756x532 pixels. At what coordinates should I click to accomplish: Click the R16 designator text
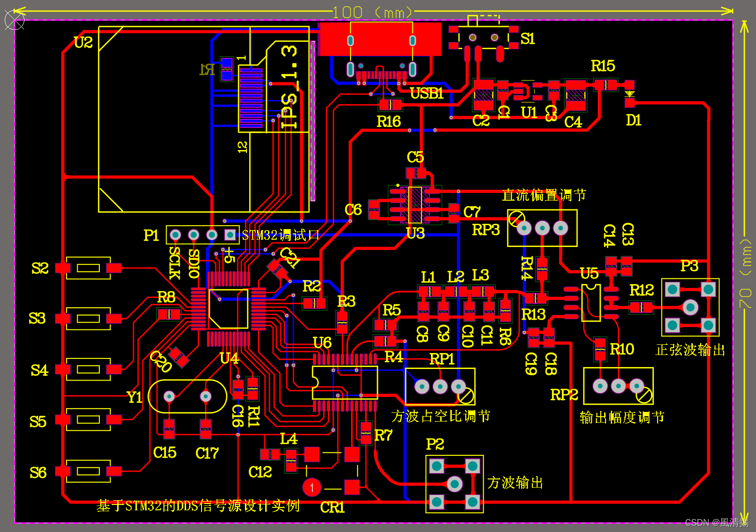(x=389, y=121)
